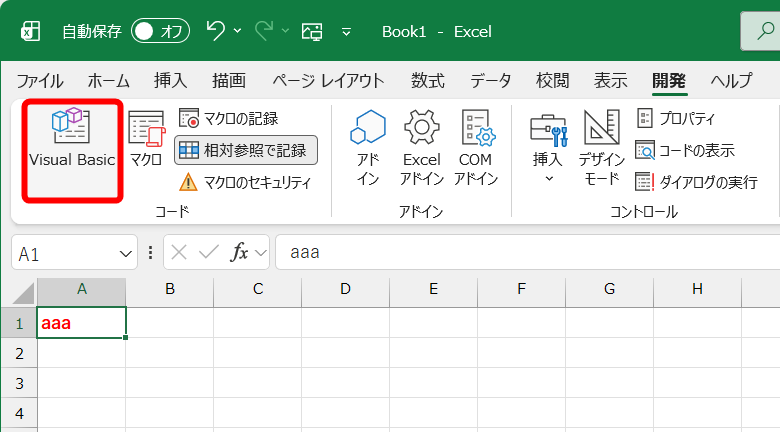The height and width of the screenshot is (432, 780).
Task: Switch to the ヘルプ (Help) tab
Action: click(731, 81)
